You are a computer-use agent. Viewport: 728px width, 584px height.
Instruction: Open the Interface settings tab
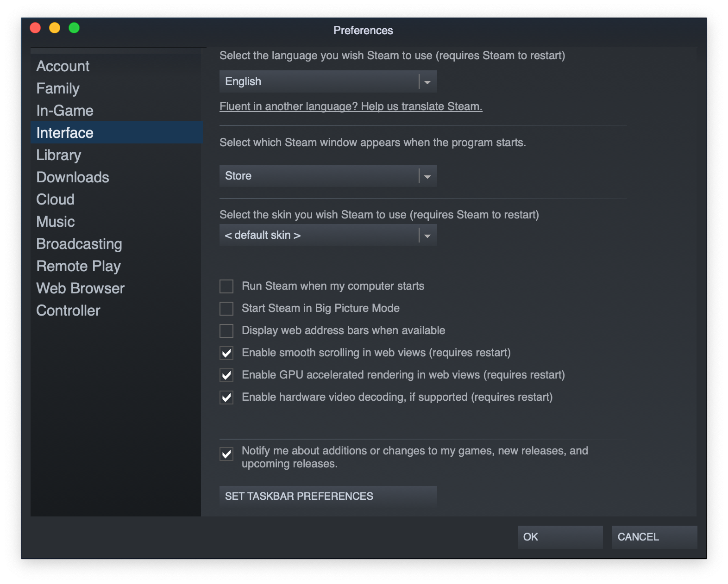coord(65,133)
